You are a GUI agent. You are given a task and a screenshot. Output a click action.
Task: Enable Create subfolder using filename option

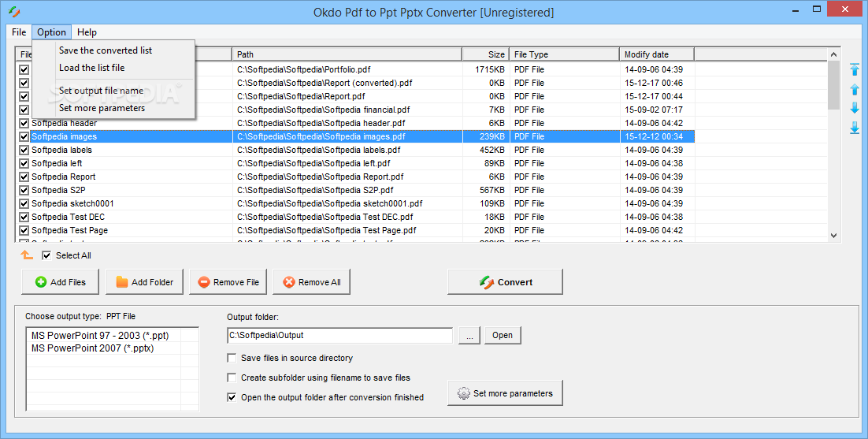point(232,378)
